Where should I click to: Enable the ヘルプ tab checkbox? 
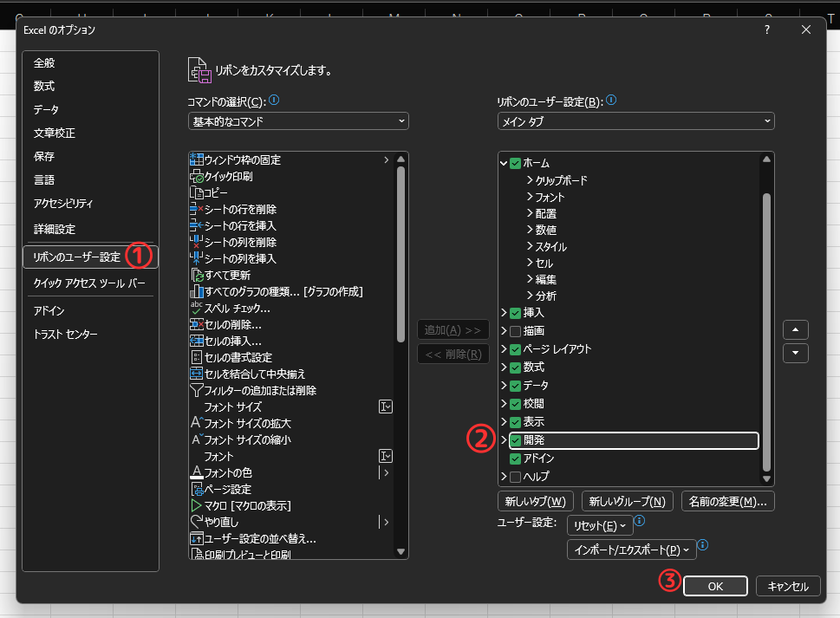(x=516, y=477)
